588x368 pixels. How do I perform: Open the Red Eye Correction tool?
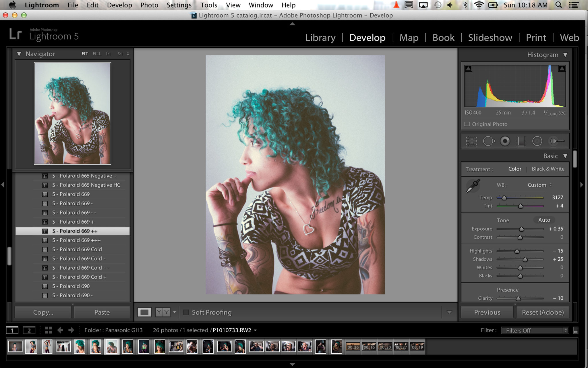505,141
